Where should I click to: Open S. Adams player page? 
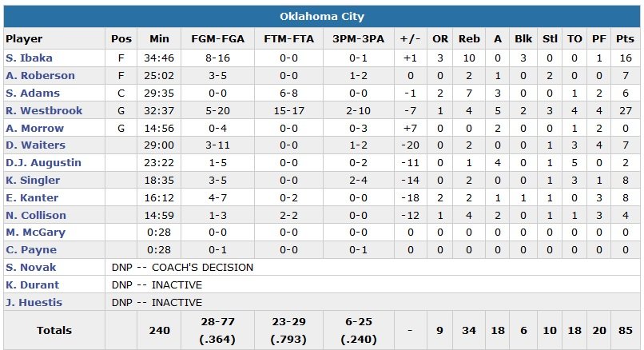pos(28,93)
